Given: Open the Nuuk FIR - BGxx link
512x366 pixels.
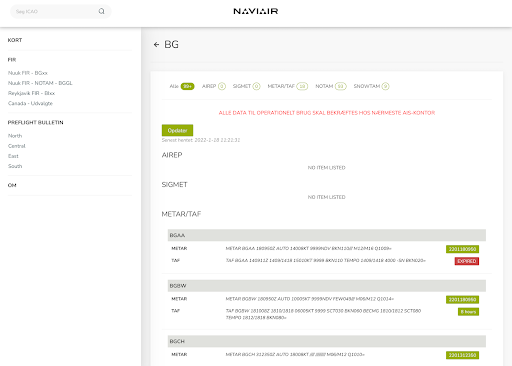Looking at the screenshot, I should [x=28, y=73].
